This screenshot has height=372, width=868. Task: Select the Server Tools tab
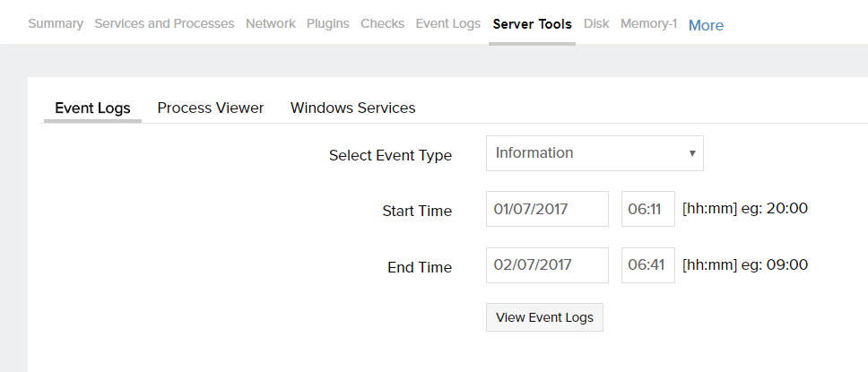tap(532, 24)
